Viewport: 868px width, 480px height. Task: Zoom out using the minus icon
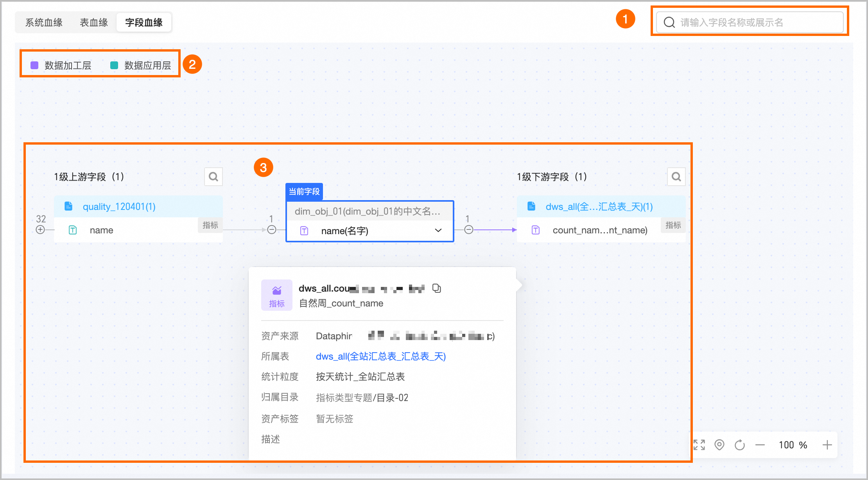tap(760, 445)
